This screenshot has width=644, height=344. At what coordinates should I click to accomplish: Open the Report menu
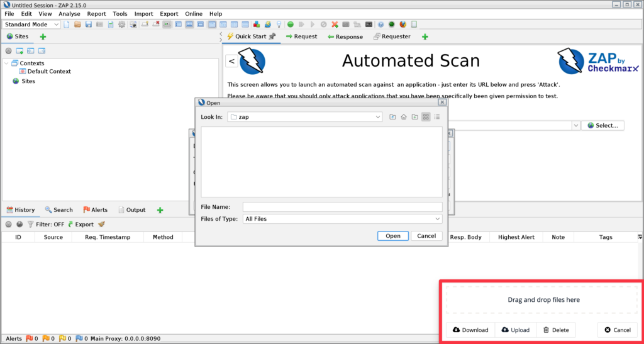click(96, 14)
